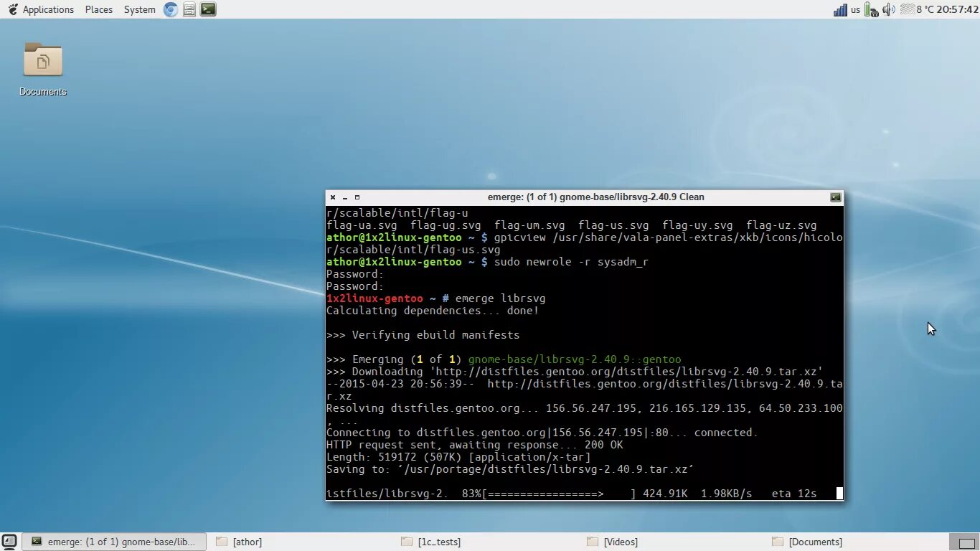Open the Documents folder on desktop
The height and width of the screenshot is (551, 980).
[x=43, y=60]
